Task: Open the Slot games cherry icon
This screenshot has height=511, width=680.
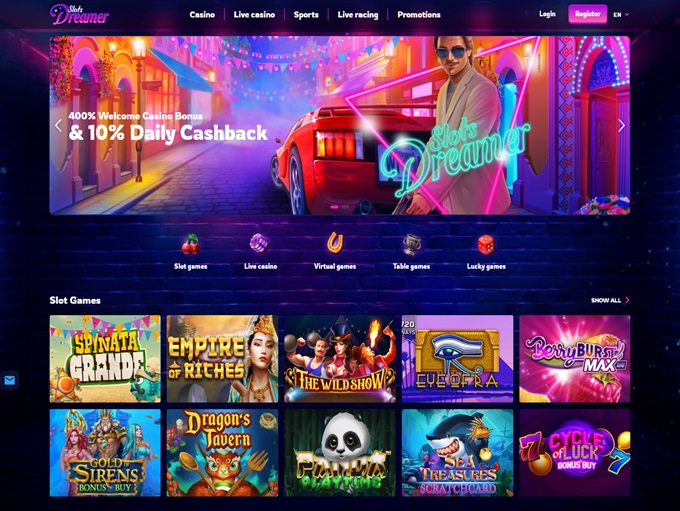Action: pos(191,244)
